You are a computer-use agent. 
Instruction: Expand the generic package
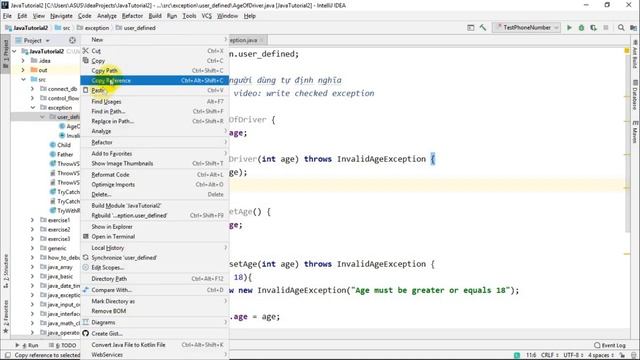click(32, 248)
